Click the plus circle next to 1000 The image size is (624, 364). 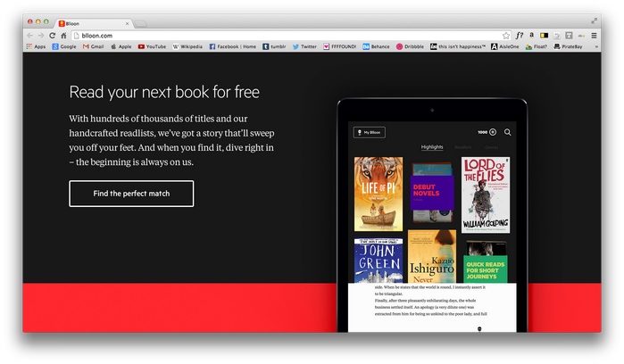(493, 132)
